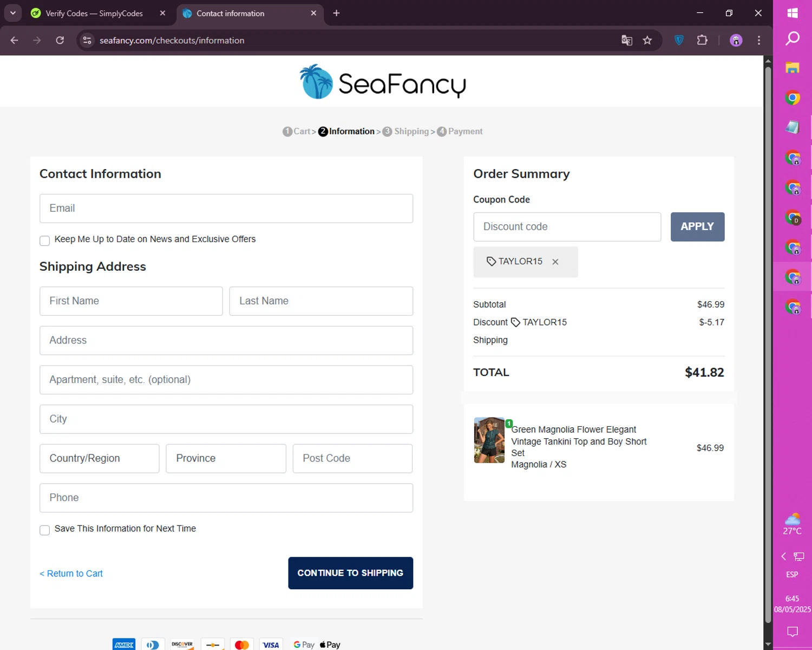Click the Discount row tag icon
Screen dimensions: 812x650
click(515, 322)
